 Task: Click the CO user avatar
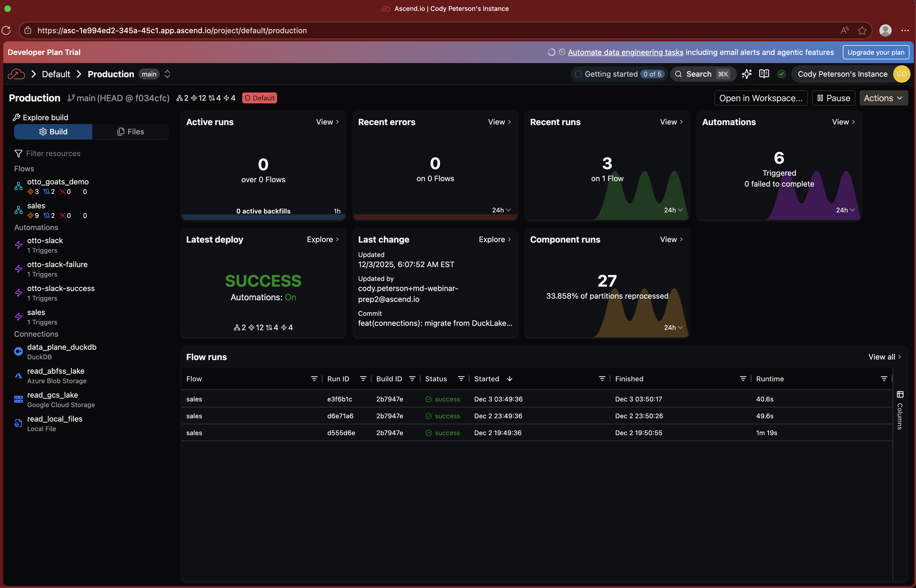pyautogui.click(x=902, y=74)
